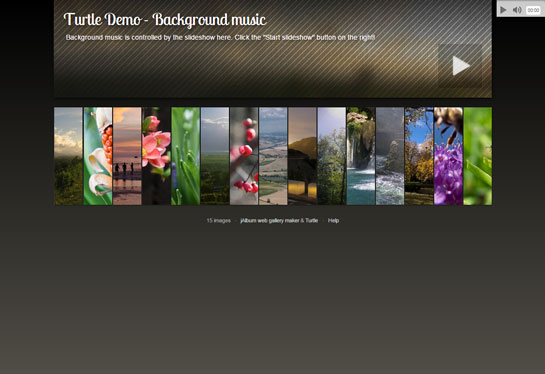Open the green grass blades and blue flower thumbnail
Image resolution: width=545 pixels, height=374 pixels.
click(x=186, y=156)
